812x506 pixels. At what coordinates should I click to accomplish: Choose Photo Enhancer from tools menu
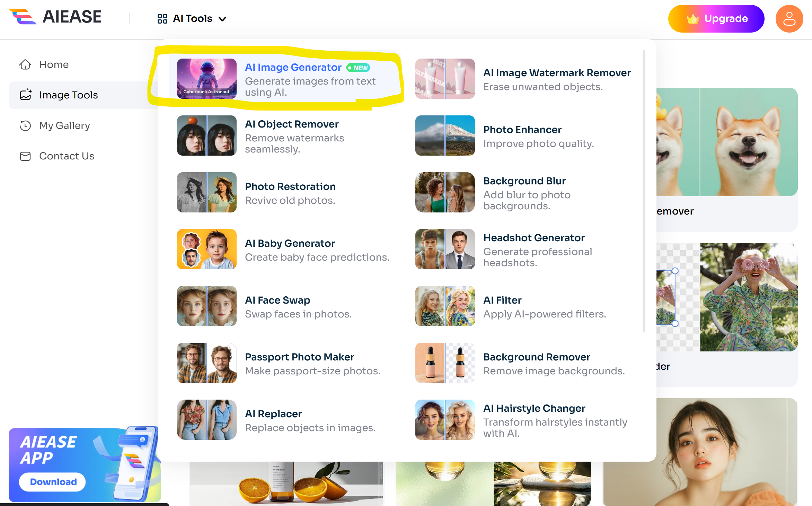[522, 130]
